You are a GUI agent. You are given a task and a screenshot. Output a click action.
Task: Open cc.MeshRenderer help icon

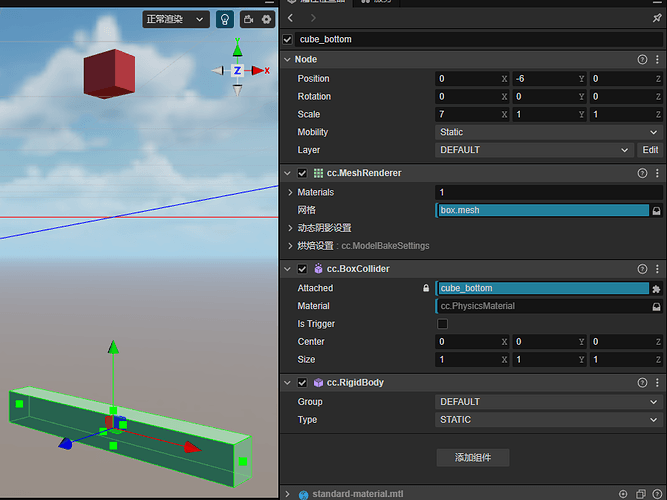pos(642,173)
